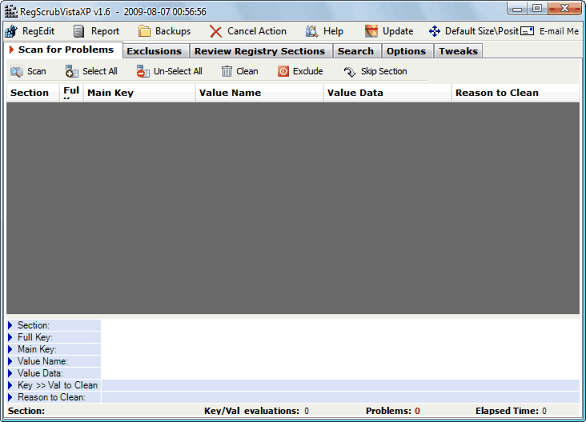Click the Report toolbar icon

pyautogui.click(x=78, y=31)
